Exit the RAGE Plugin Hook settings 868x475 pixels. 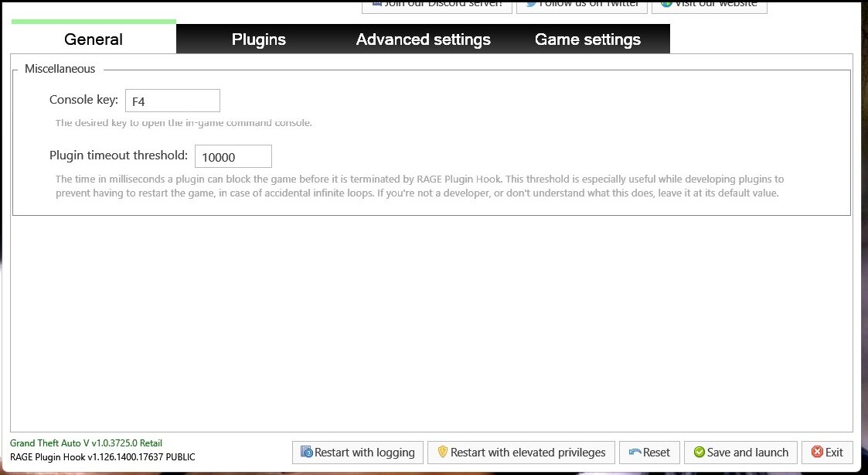pyautogui.click(x=827, y=453)
